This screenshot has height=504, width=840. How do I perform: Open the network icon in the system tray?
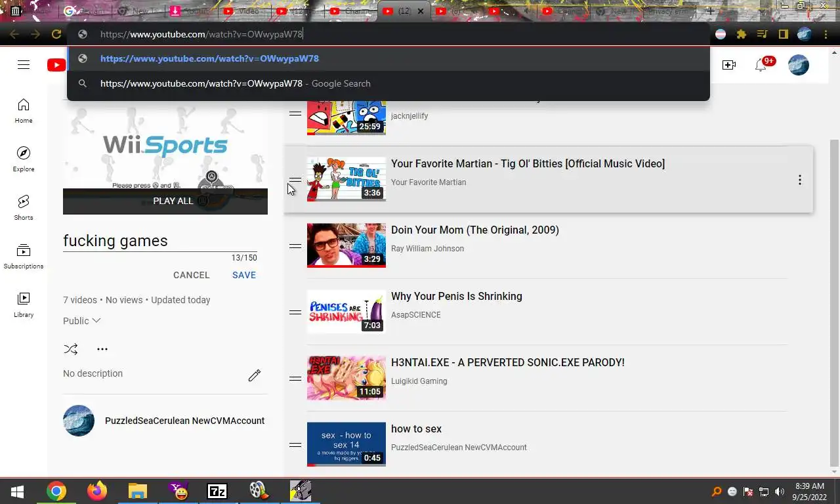pos(764,492)
